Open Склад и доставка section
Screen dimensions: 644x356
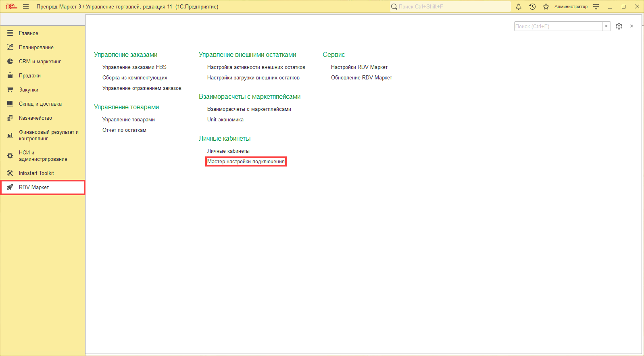43,104
